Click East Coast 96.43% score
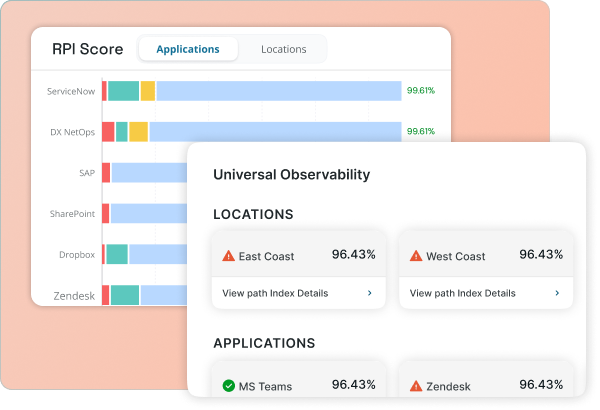The width and height of the screenshot is (600, 410). pyautogui.click(x=354, y=254)
